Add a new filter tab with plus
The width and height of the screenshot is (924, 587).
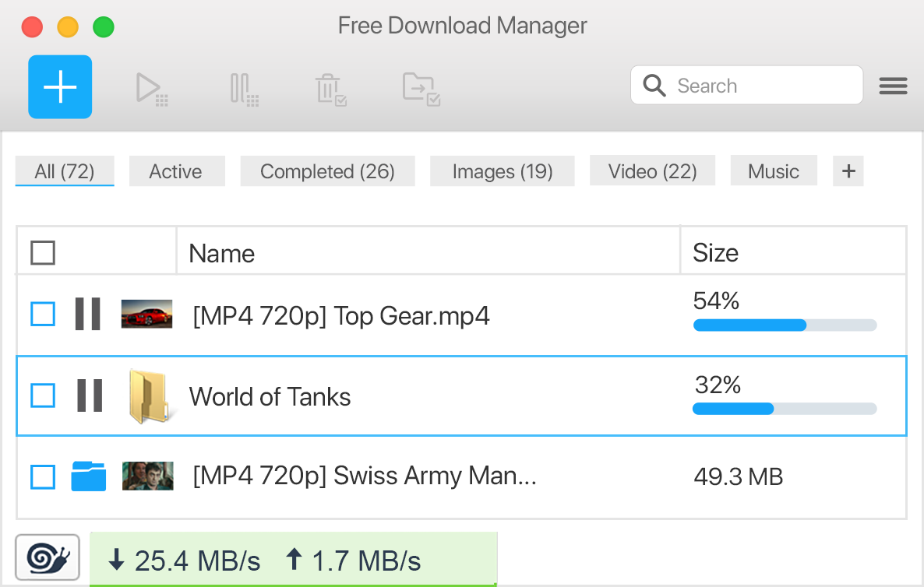point(848,170)
